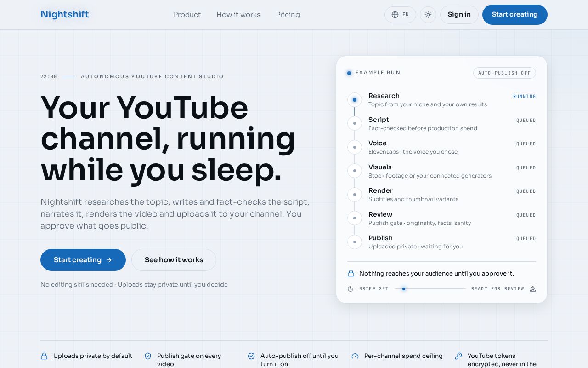The width and height of the screenshot is (588, 368).
Task: Click See how it works button
Action: coord(174,260)
